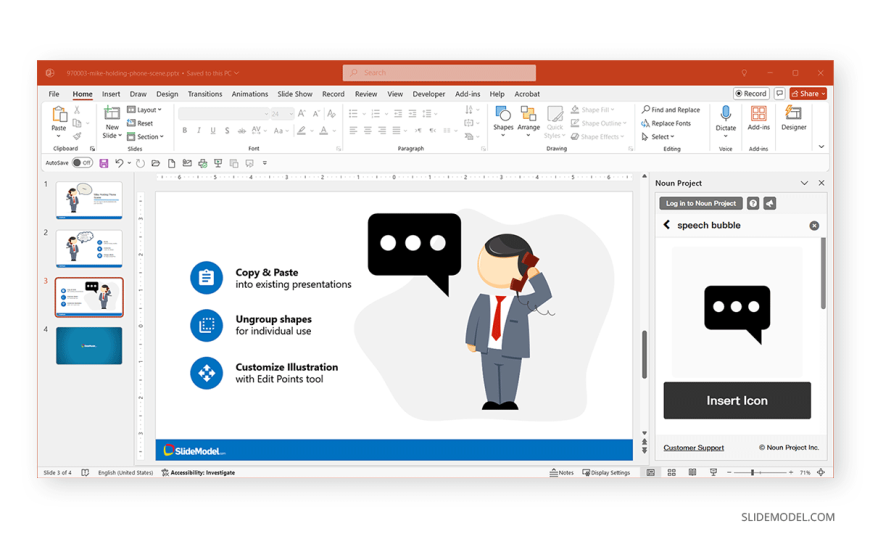
Task: Expand the Layout dropdown
Action: click(144, 110)
